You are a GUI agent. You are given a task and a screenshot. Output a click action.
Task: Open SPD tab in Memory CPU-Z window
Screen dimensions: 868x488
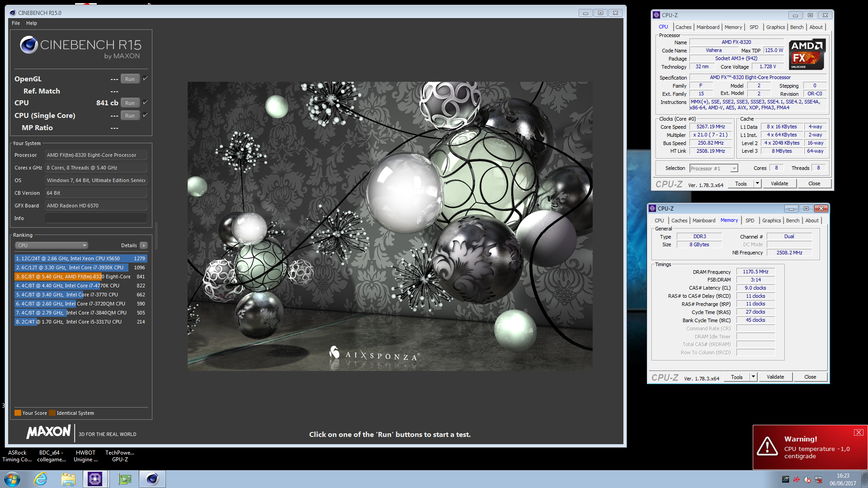point(750,221)
